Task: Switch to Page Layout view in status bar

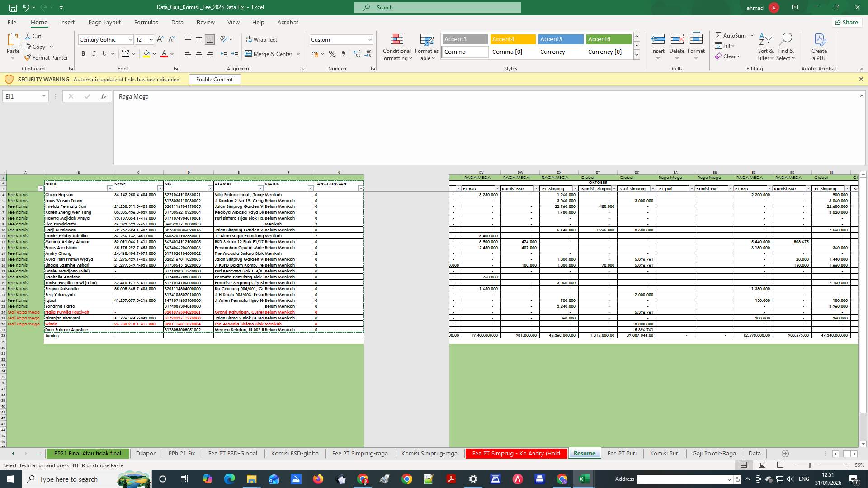Action: click(762, 465)
